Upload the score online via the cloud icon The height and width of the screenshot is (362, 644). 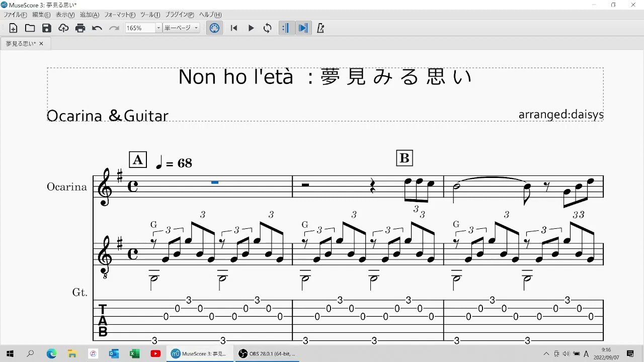click(63, 28)
